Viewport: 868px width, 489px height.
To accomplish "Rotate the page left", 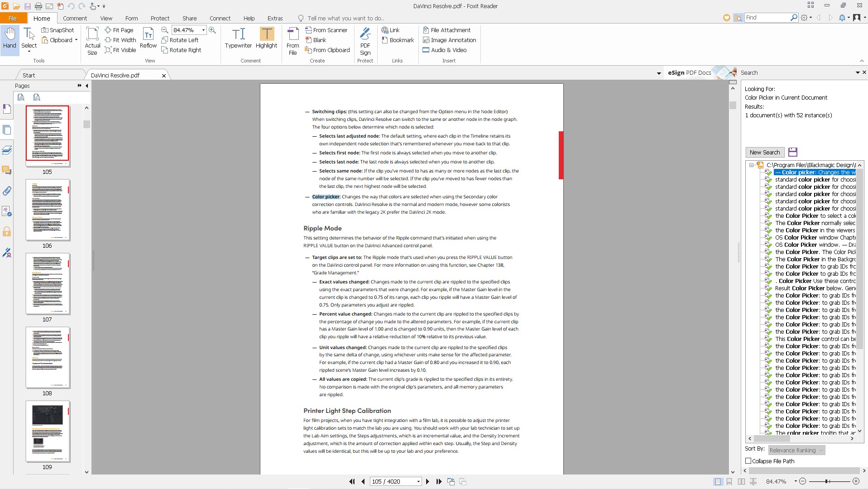I will tap(180, 40).
